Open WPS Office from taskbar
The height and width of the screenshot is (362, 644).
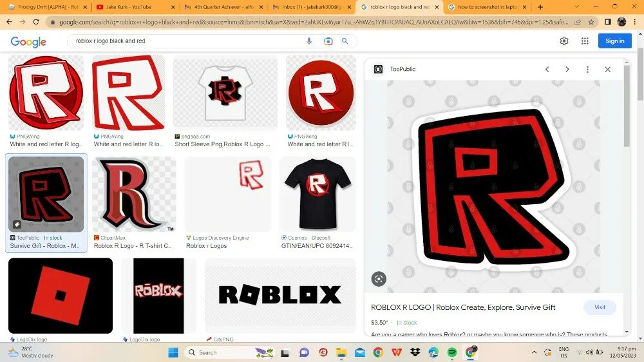396,352
